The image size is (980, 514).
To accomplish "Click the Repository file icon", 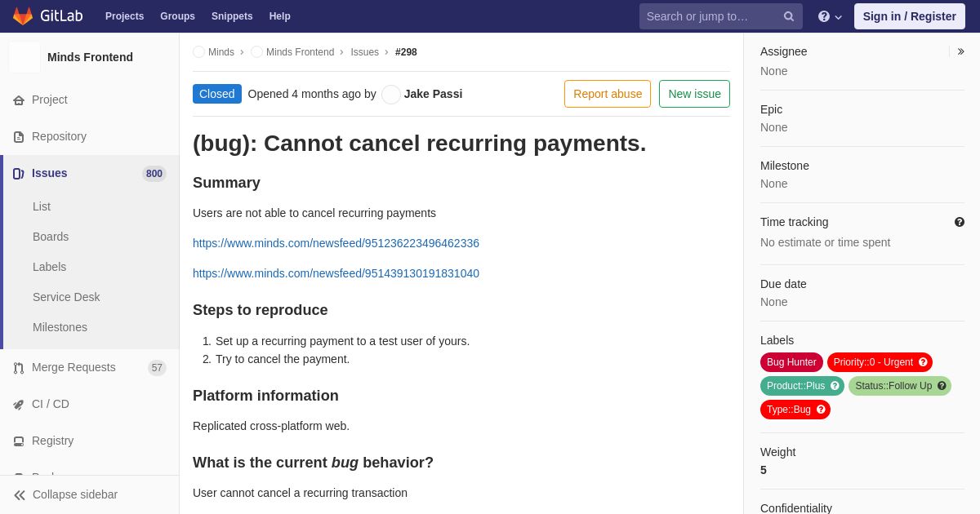I will (x=19, y=136).
